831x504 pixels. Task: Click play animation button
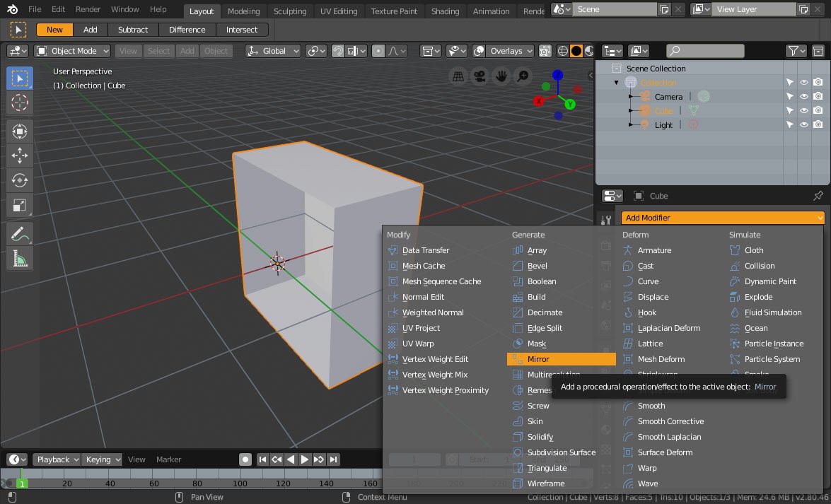tap(305, 459)
